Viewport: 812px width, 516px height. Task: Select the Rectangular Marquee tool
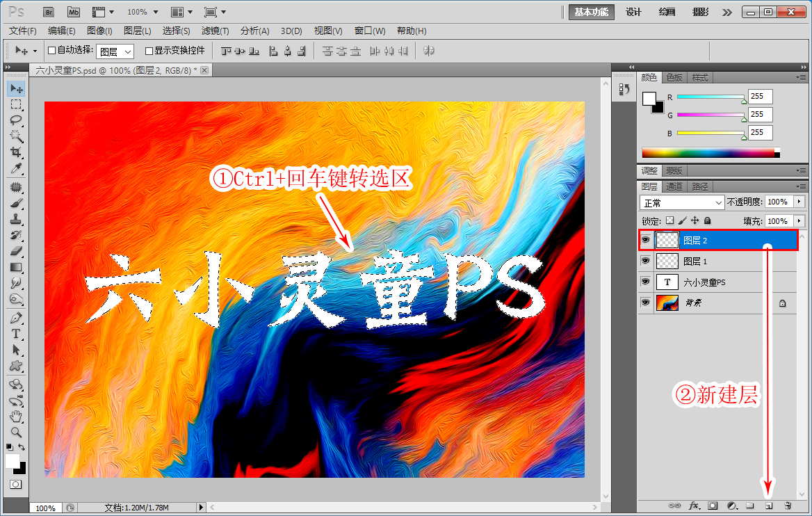click(x=16, y=105)
